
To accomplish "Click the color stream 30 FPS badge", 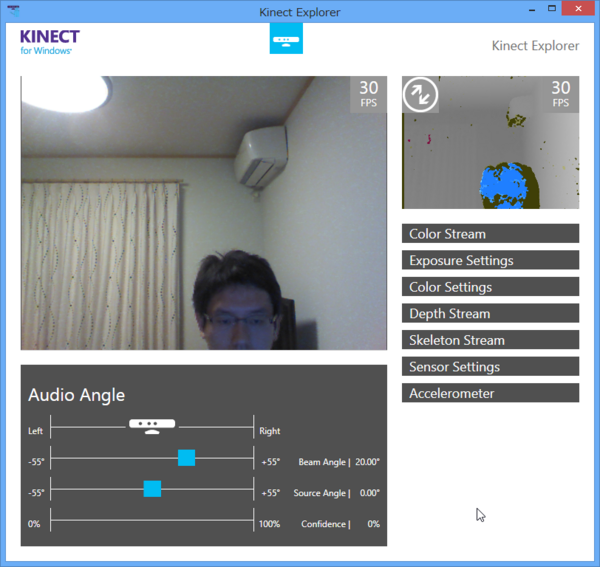I will click(x=368, y=94).
